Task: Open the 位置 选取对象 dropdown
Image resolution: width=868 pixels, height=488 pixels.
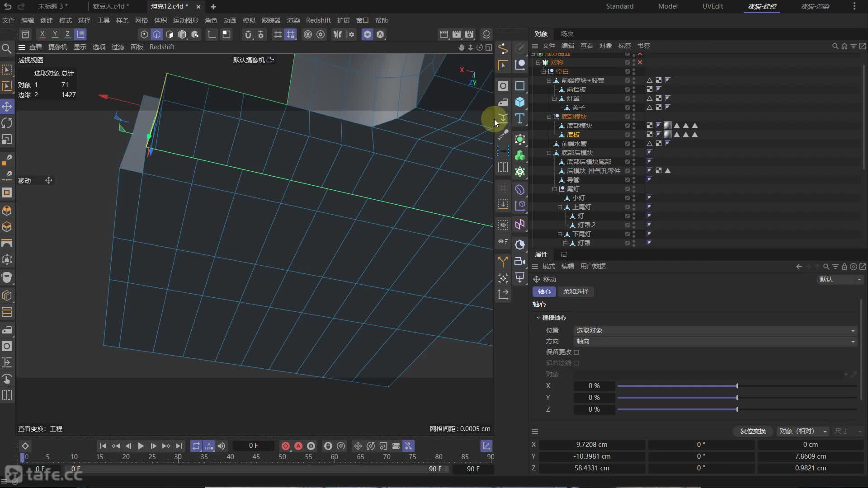Action: pos(716,330)
